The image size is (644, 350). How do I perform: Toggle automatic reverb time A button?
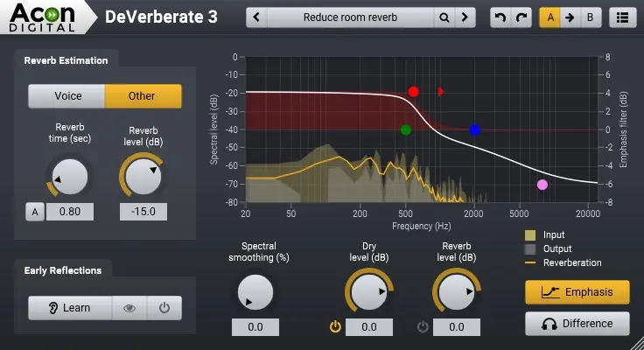click(x=35, y=212)
